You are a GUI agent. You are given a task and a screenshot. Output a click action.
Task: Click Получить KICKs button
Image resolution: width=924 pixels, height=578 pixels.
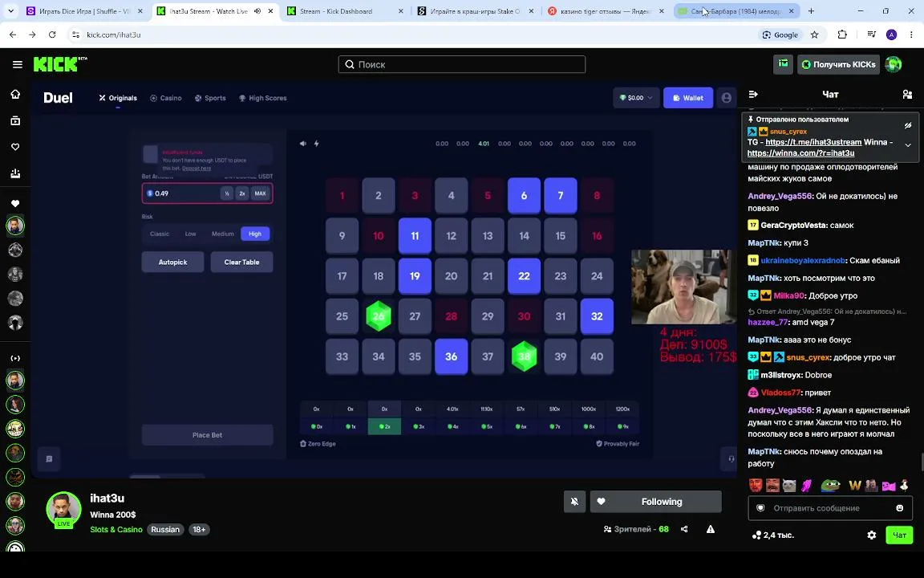point(838,64)
